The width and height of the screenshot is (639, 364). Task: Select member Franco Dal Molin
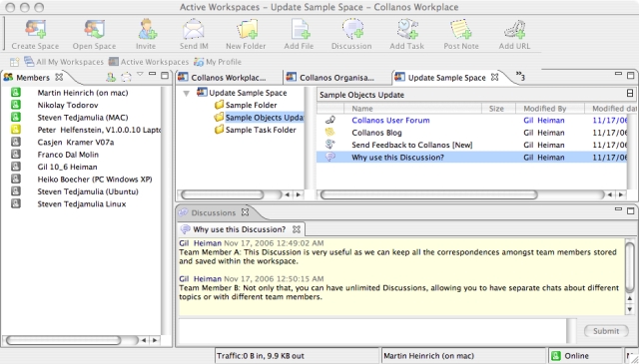(68, 155)
